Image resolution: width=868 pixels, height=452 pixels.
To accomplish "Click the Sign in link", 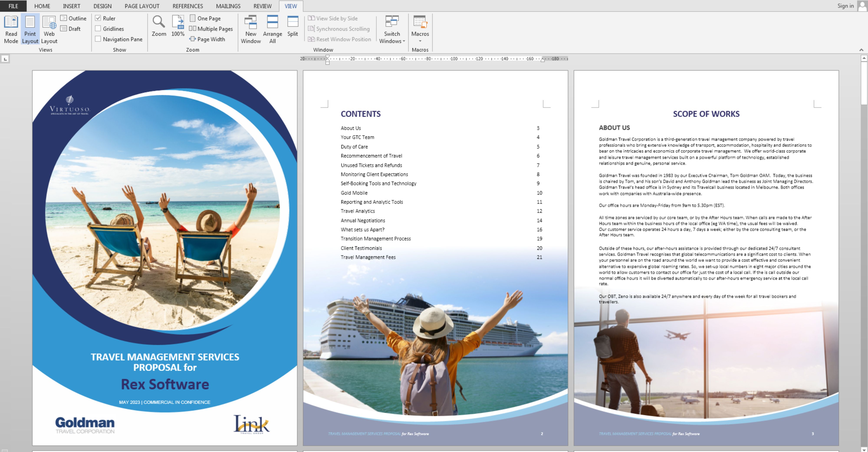I will pyautogui.click(x=845, y=6).
